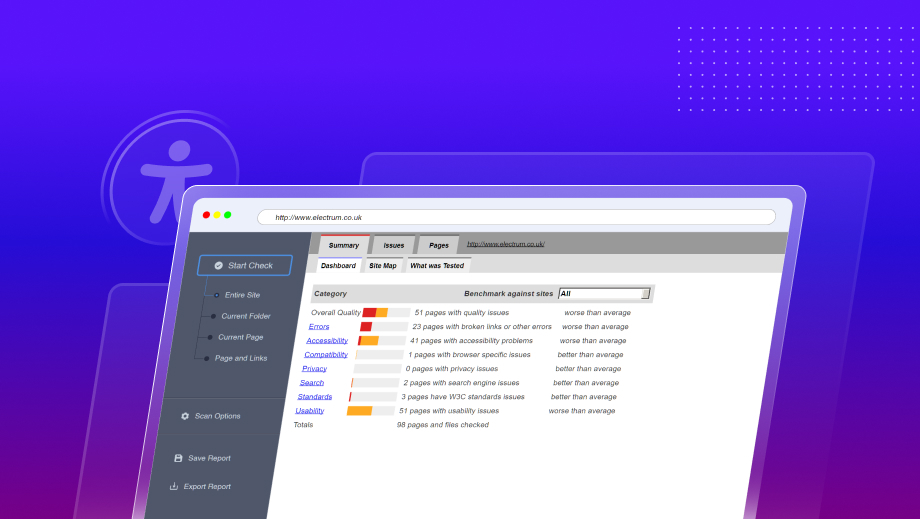Open the Benchmark against sites dropdown

(604, 293)
